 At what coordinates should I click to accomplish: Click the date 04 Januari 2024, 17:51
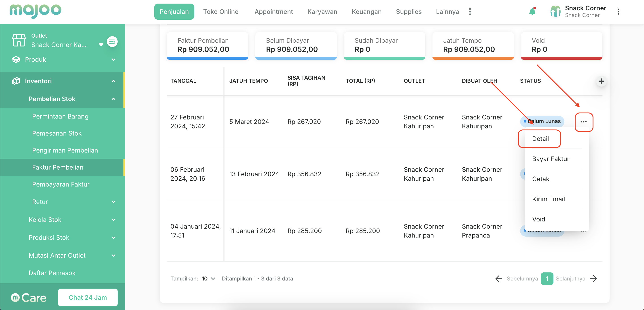[x=195, y=231]
